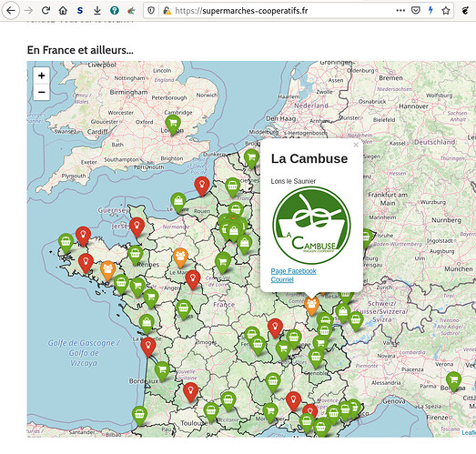This screenshot has height=454, width=476.
Task: Open the tracking protection shield
Action: 151,11
